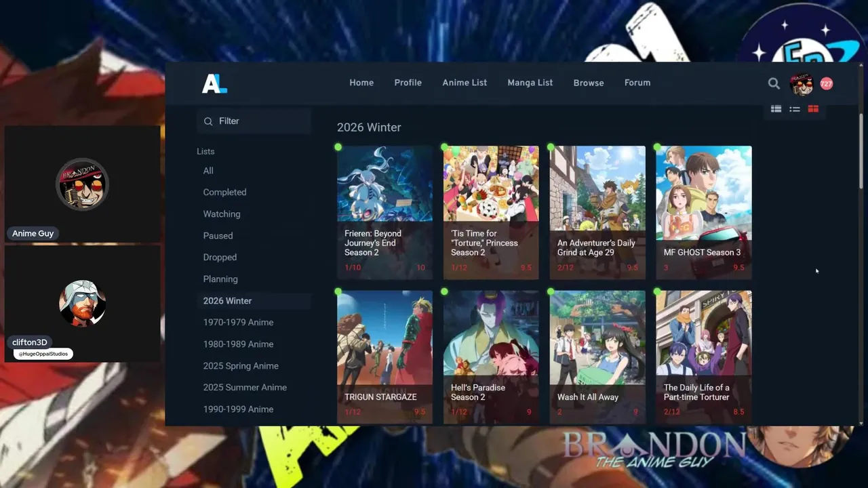Open the Profile tab
The width and height of the screenshot is (868, 488).
tap(408, 83)
